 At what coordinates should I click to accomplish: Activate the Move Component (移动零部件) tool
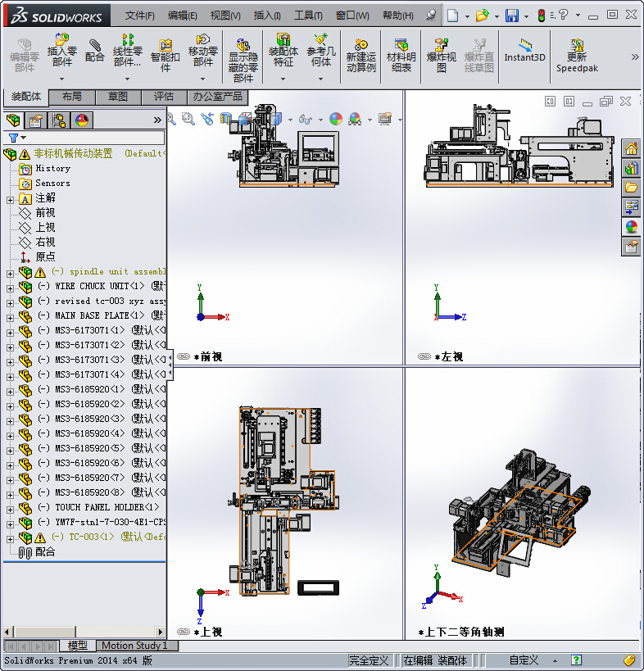202,39
